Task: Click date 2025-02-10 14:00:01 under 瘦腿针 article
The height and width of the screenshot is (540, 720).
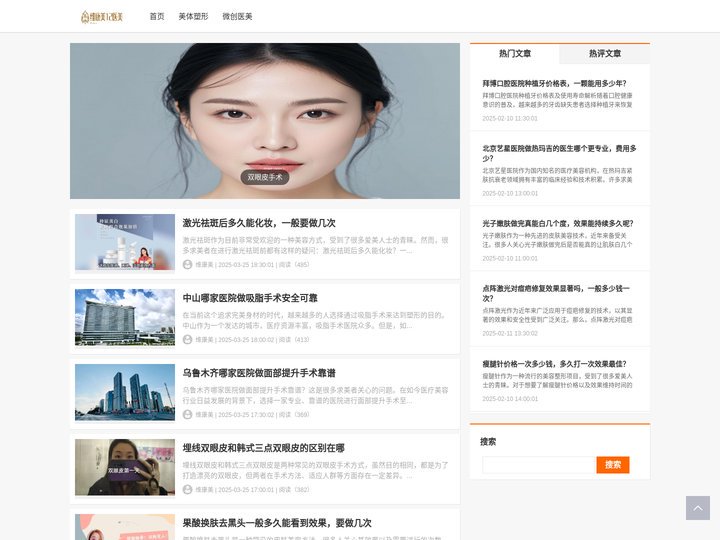Action: pos(510,399)
